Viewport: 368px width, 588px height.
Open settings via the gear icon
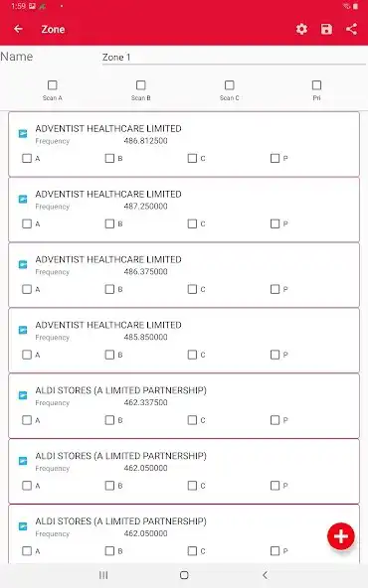click(x=301, y=29)
